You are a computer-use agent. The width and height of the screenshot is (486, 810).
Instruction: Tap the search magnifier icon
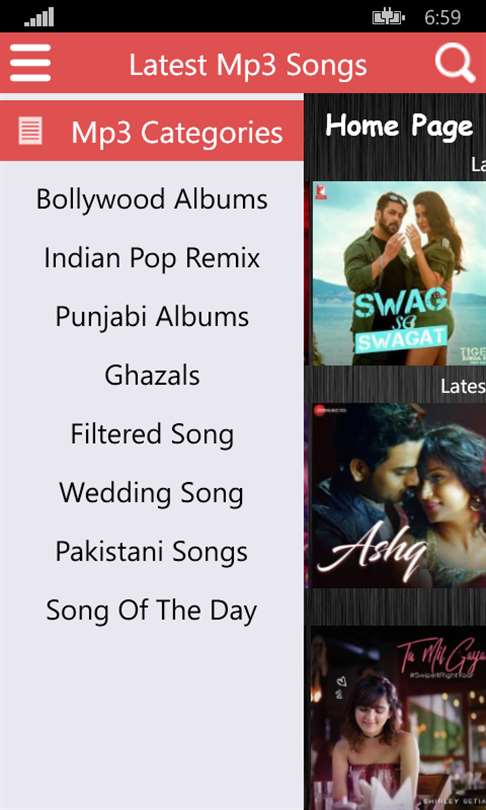click(x=454, y=63)
